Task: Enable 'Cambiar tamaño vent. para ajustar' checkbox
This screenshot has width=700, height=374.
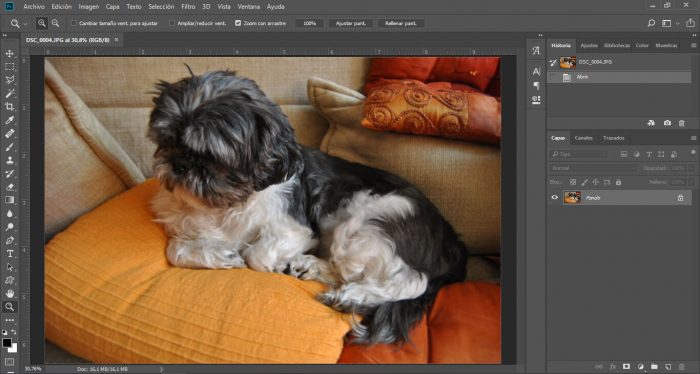Action: pos(74,23)
